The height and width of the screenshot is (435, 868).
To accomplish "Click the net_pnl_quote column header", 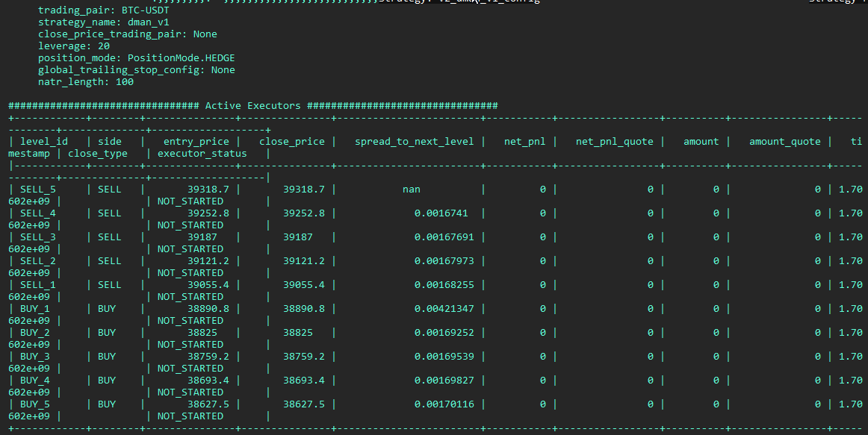I will pos(615,142).
